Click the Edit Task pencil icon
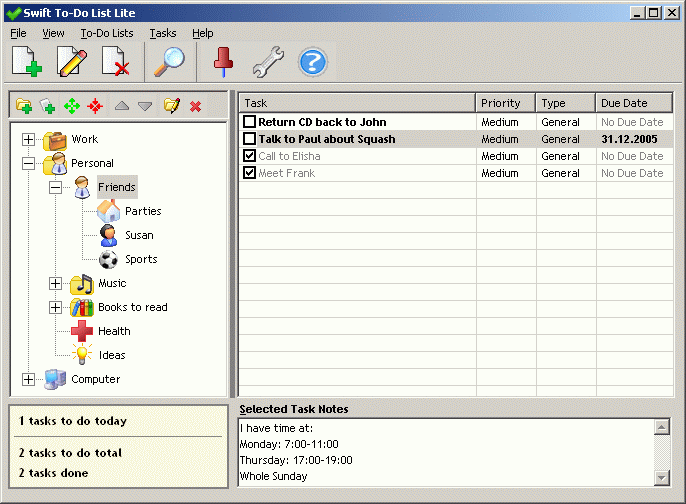Viewport: 686px width, 504px height. pyautogui.click(x=72, y=62)
